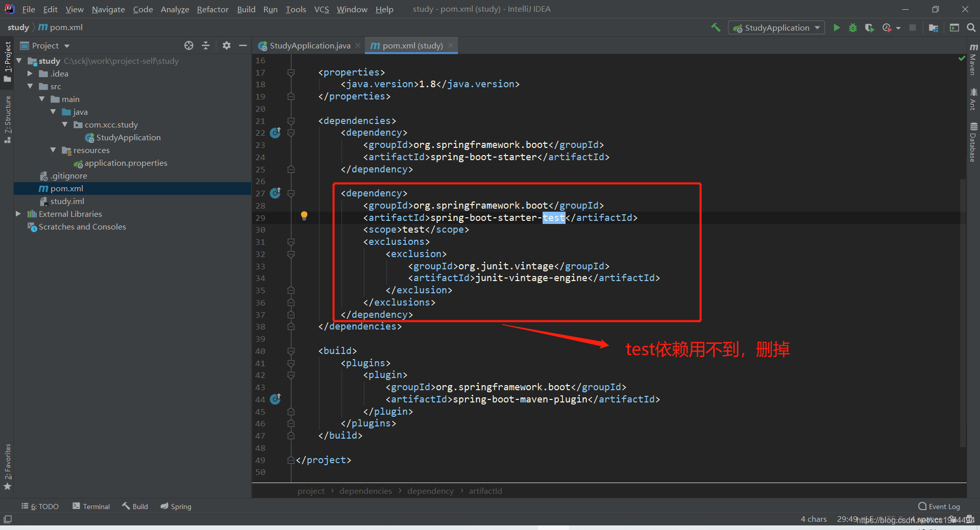The height and width of the screenshot is (530, 980).
Task: Collapse the java folder
Action: [x=53, y=112]
